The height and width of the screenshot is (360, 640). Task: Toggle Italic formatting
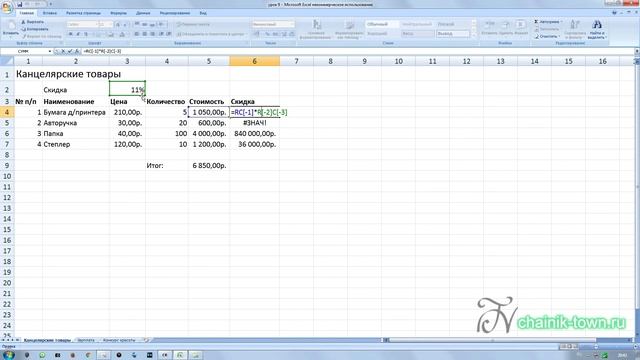coord(78,34)
